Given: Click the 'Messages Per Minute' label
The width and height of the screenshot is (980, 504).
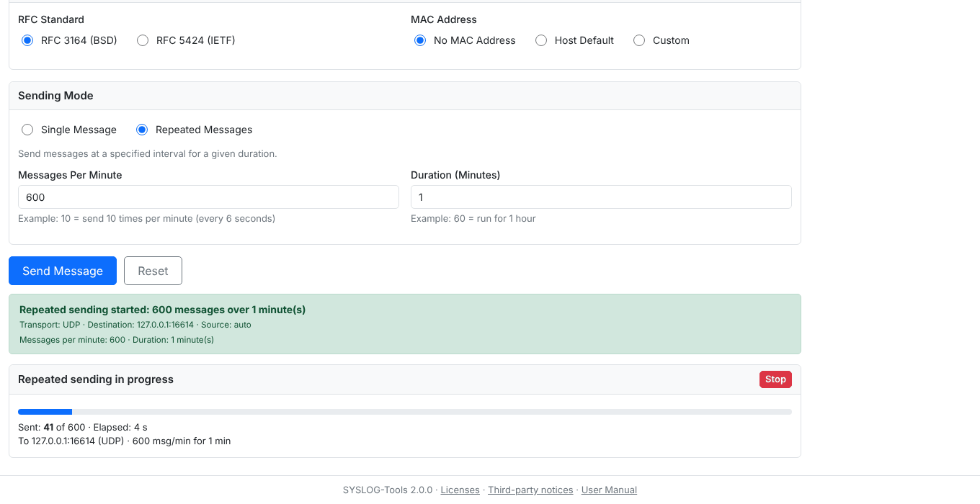Looking at the screenshot, I should pyautogui.click(x=70, y=175).
